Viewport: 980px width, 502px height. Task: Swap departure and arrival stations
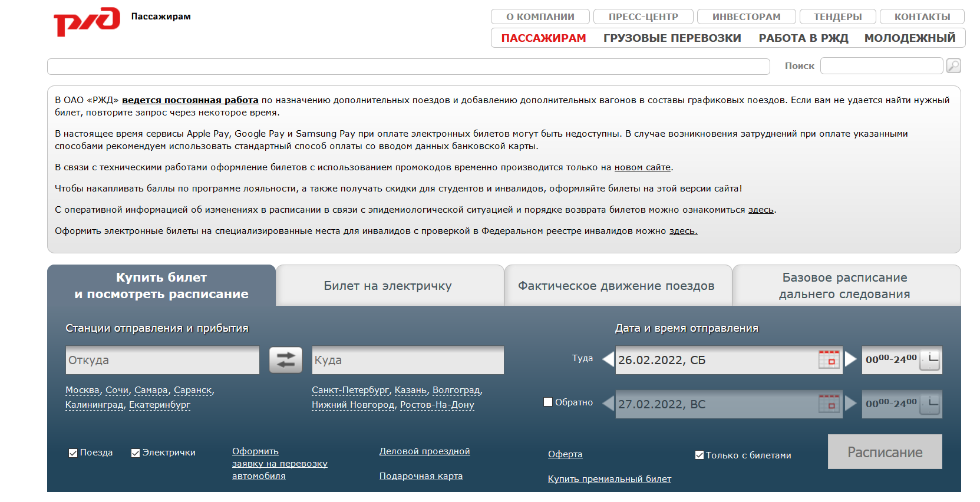pos(286,360)
